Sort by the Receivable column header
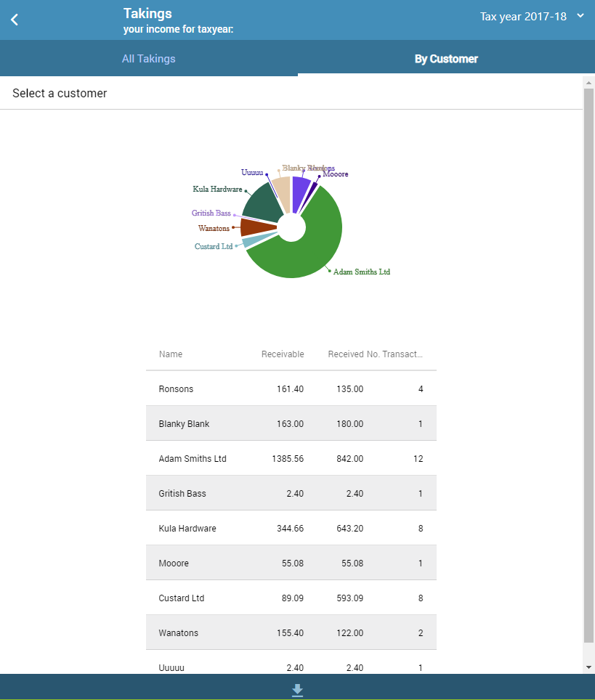Viewport: 595px width, 700px height. click(x=283, y=354)
